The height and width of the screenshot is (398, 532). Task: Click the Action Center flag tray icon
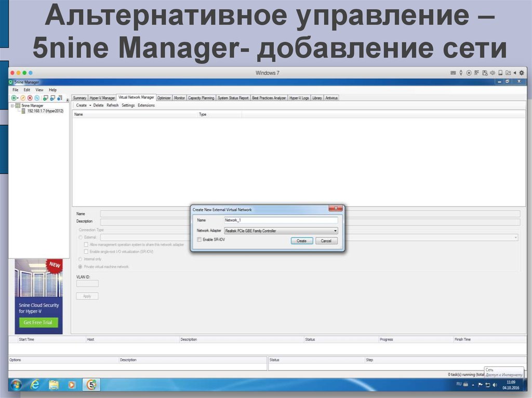click(481, 385)
